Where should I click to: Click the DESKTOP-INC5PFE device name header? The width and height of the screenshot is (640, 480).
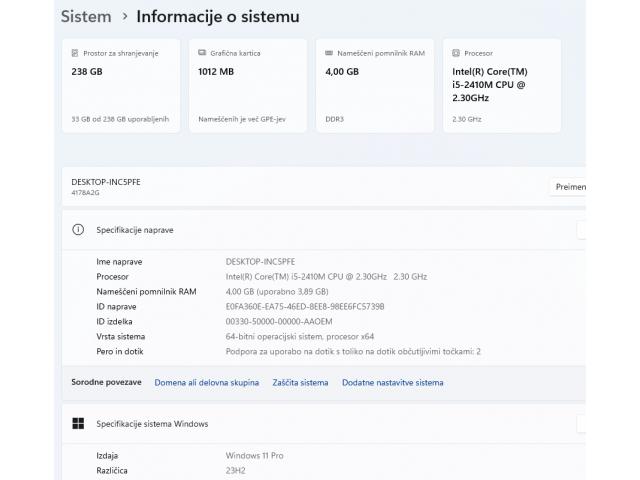[108, 182]
